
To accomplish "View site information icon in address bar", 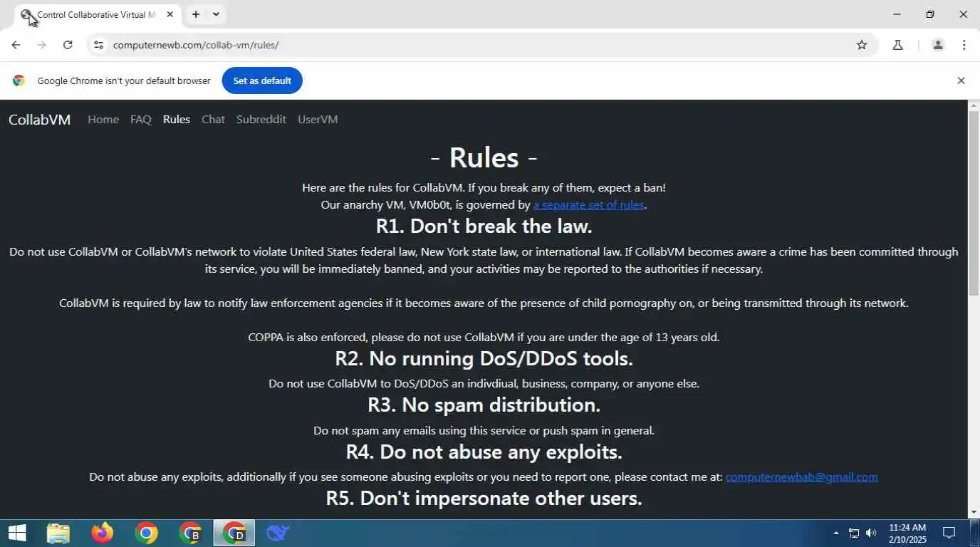I will (x=99, y=45).
